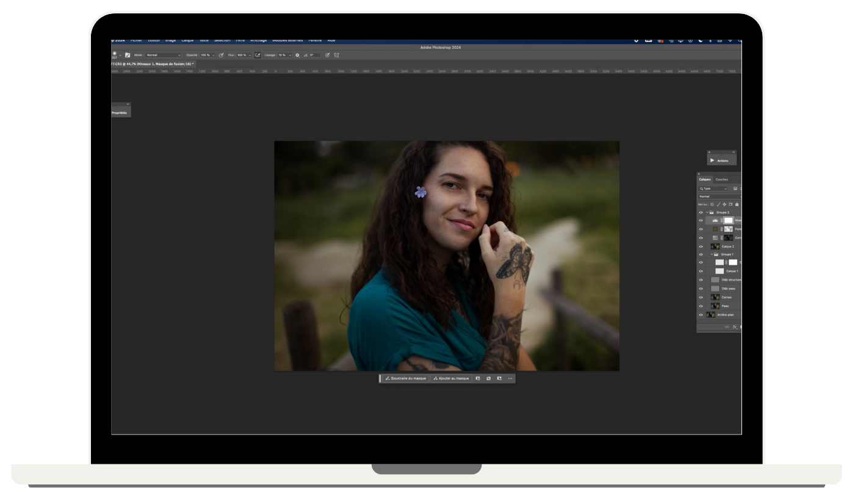
Task: Click the airbrush mode icon in options bar
Action: click(258, 55)
